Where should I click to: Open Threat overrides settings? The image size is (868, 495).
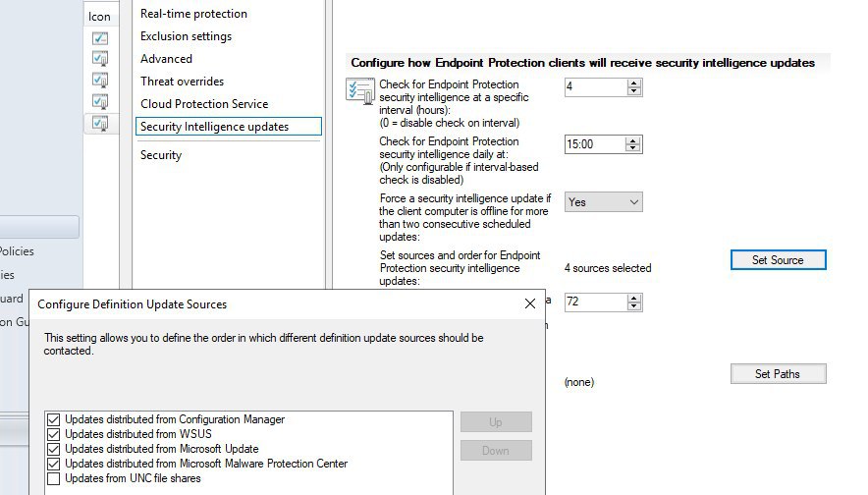tap(182, 82)
